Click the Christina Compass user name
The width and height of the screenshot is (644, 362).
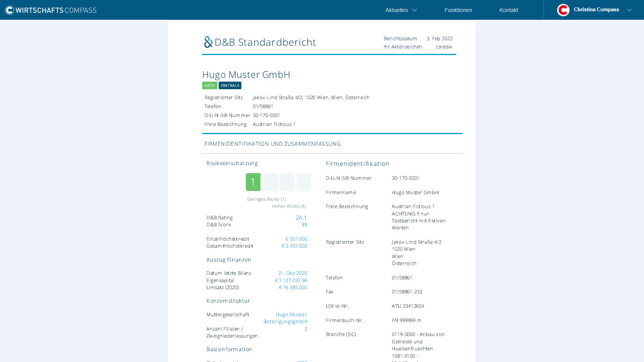596,10
